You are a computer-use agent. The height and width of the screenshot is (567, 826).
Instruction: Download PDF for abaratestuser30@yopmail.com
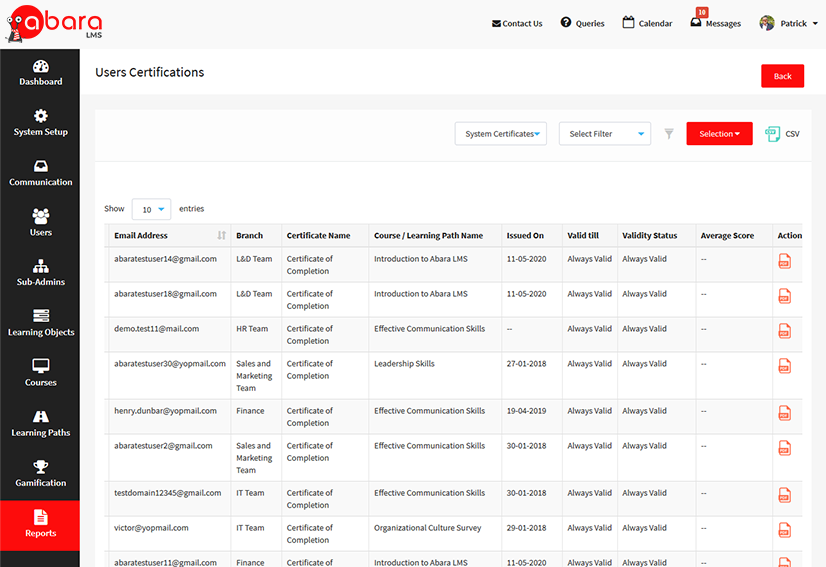point(784,366)
